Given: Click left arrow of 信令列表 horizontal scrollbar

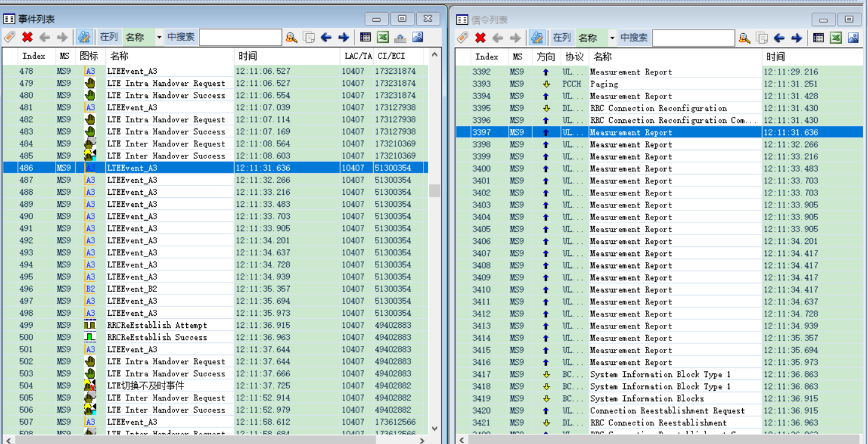Looking at the screenshot, I should pos(462,440).
